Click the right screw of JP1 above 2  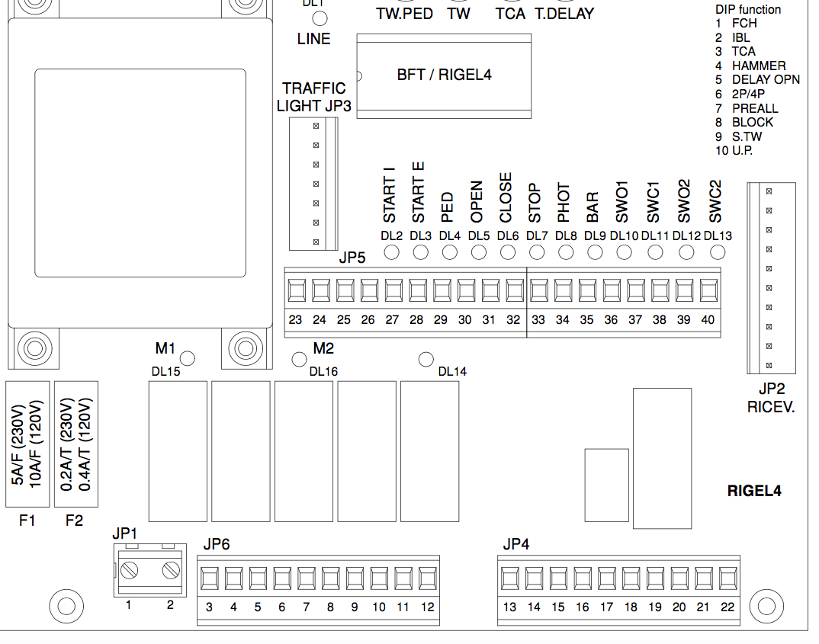(171, 570)
